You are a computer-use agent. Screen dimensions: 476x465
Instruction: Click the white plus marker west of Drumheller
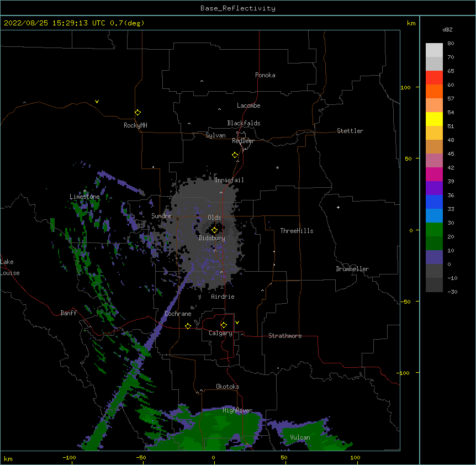[338, 208]
